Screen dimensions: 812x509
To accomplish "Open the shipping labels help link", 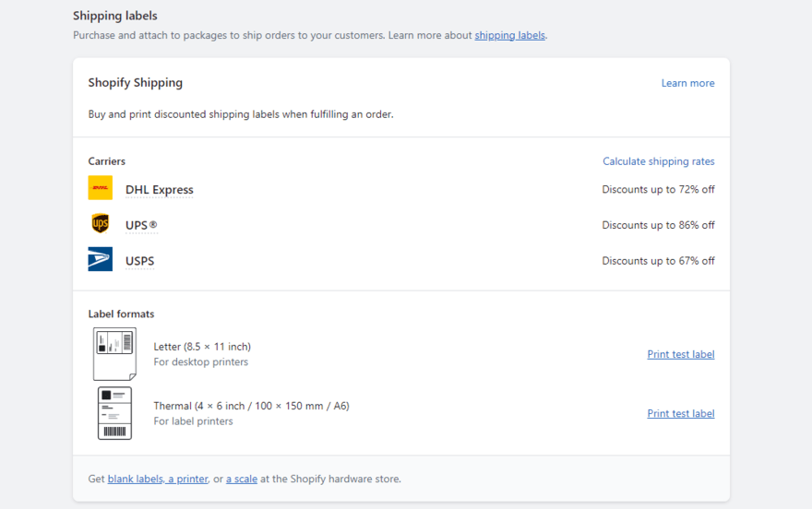I will click(509, 35).
